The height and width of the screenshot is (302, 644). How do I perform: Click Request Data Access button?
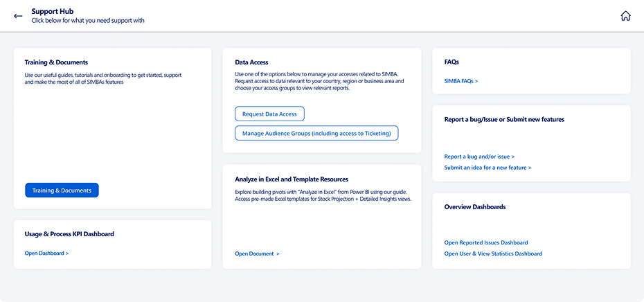coord(269,114)
